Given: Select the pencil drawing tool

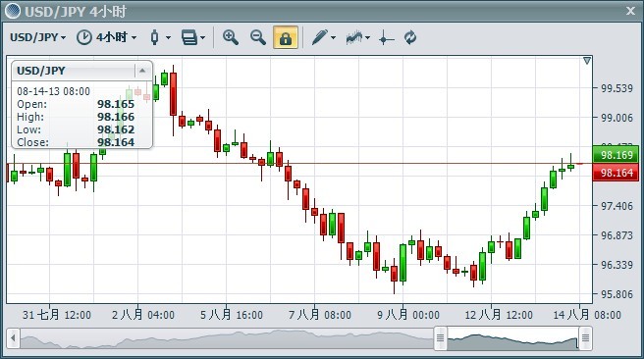Looking at the screenshot, I should (x=319, y=37).
